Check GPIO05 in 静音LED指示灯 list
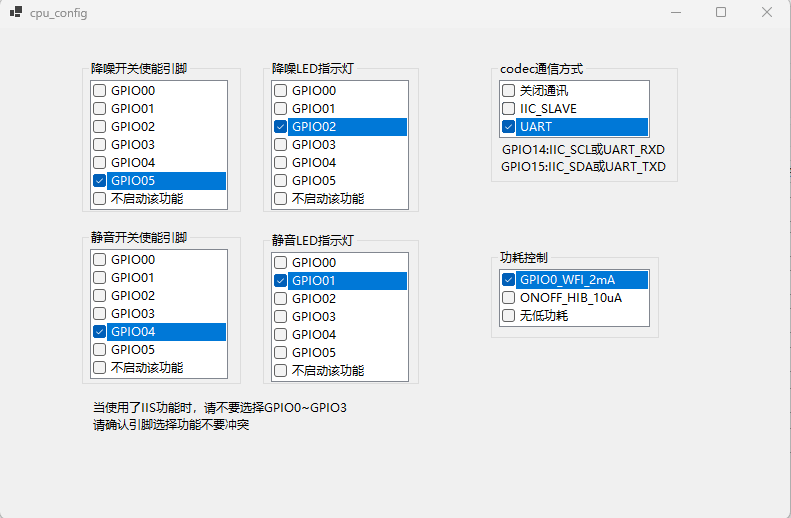This screenshot has width=791, height=518. (x=281, y=353)
